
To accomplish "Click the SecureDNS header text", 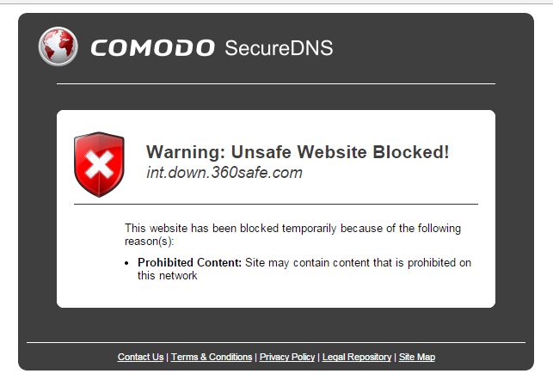I will (x=279, y=48).
